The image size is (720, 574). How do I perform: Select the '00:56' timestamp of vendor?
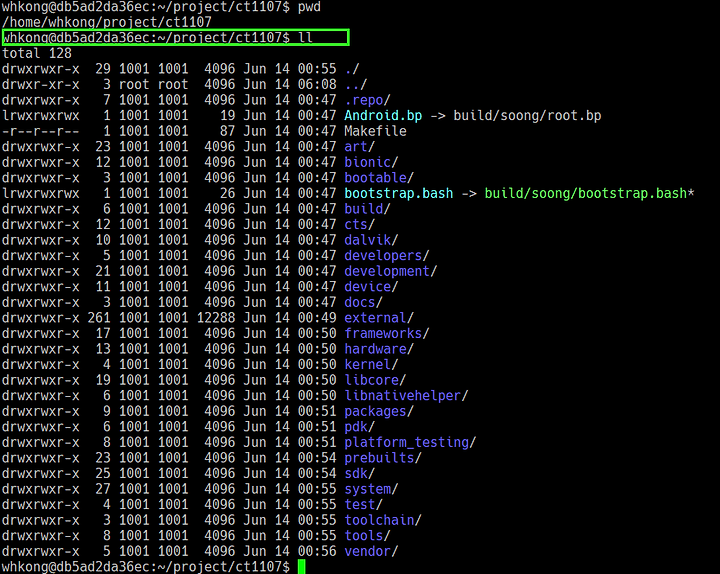point(317,551)
